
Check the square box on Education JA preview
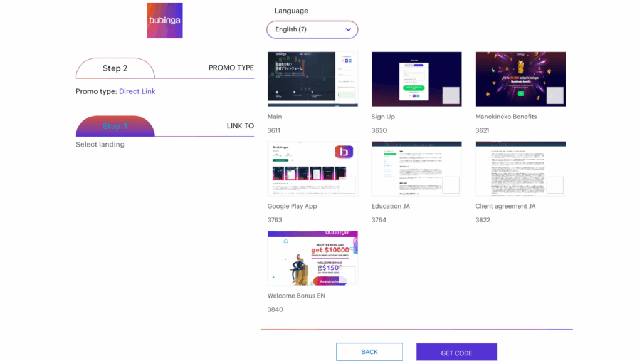coord(451,185)
